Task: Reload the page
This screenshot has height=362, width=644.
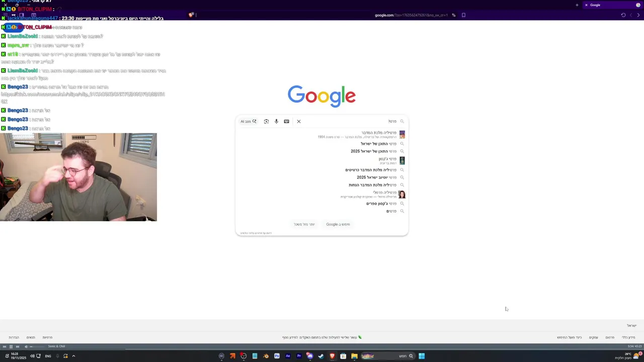Action: point(623,15)
